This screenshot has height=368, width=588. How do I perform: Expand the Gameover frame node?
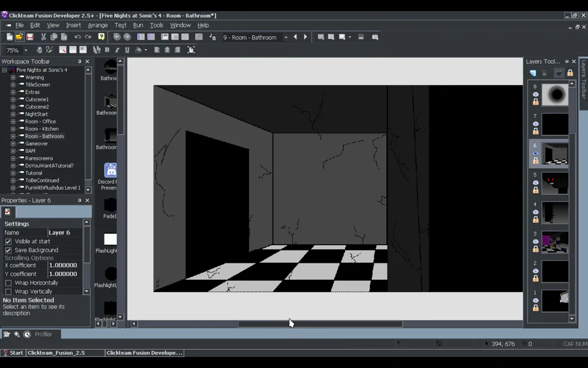point(13,144)
